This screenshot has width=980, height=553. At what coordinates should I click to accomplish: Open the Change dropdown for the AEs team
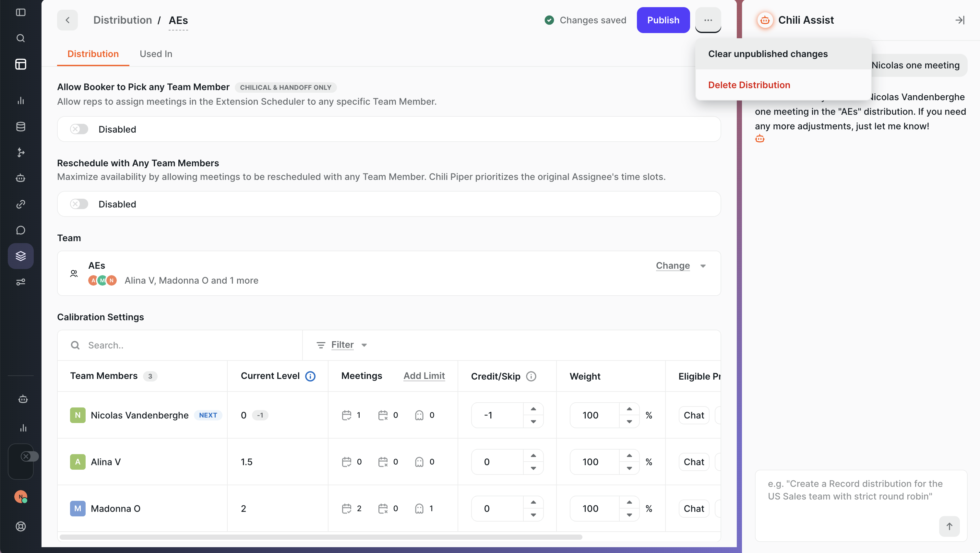680,265
